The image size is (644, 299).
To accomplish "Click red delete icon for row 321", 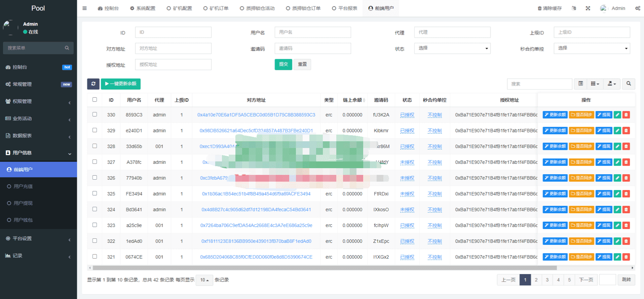I will click(626, 257).
